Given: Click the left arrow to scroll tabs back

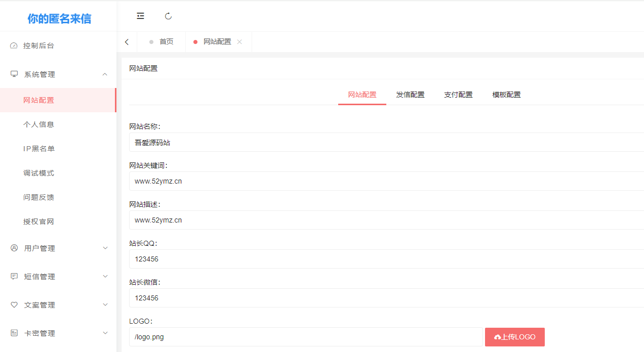Looking at the screenshot, I should 127,42.
